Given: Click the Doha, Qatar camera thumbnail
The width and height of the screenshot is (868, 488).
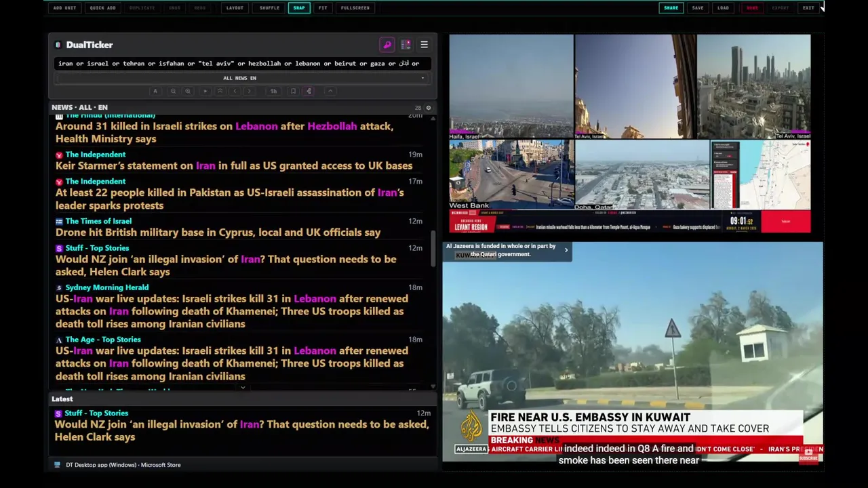Looking at the screenshot, I should coord(642,175).
